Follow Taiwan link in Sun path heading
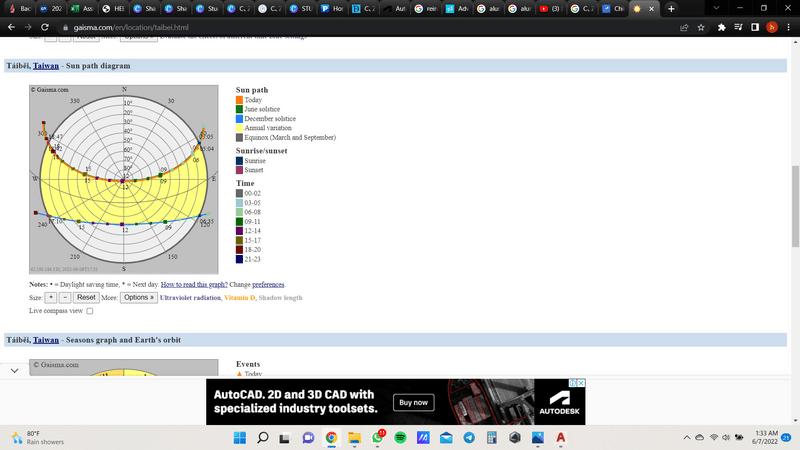 tap(46, 66)
